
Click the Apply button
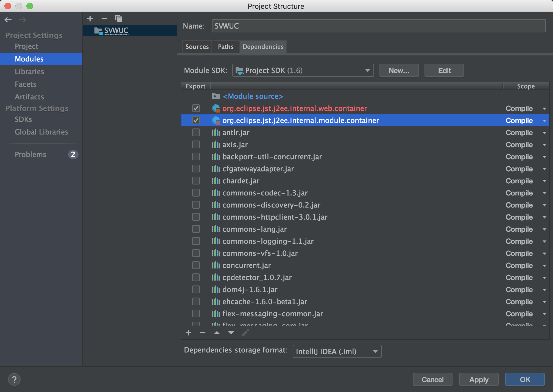pos(479,380)
